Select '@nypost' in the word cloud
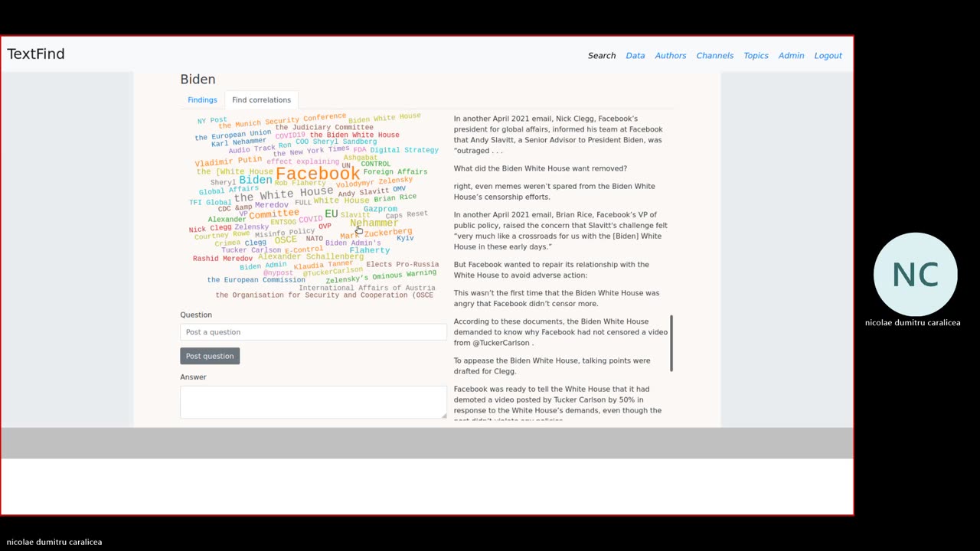The width and height of the screenshot is (980, 551). 278,272
